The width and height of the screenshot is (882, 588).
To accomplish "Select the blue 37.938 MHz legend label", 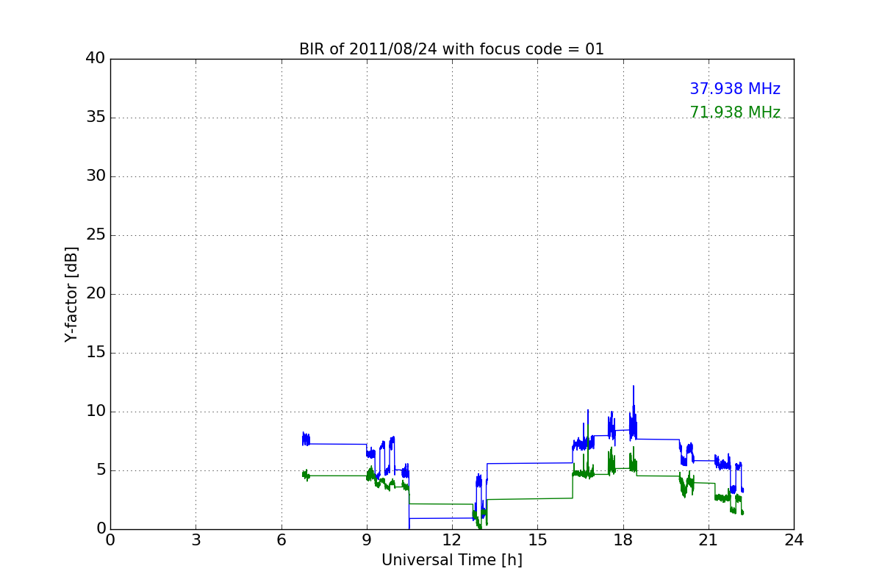I will point(735,89).
